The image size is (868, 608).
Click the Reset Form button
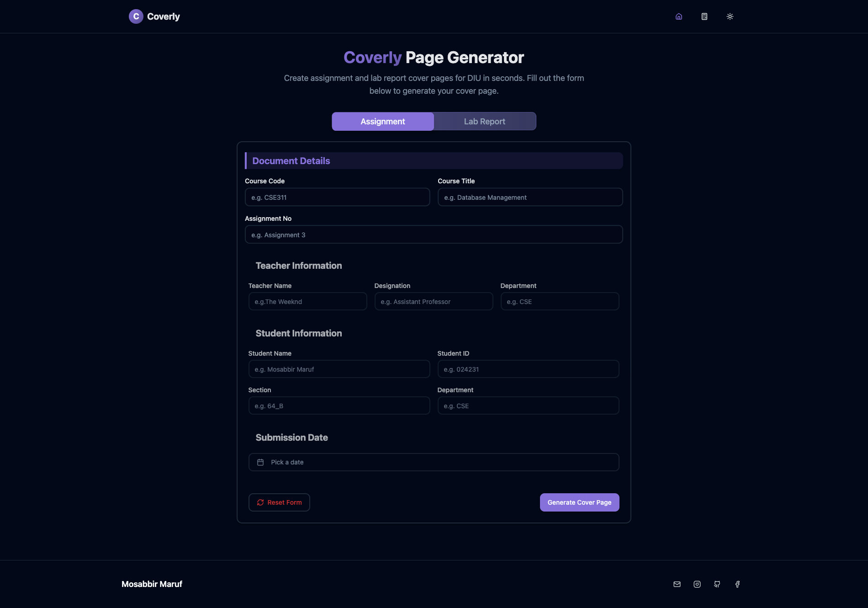pyautogui.click(x=279, y=502)
